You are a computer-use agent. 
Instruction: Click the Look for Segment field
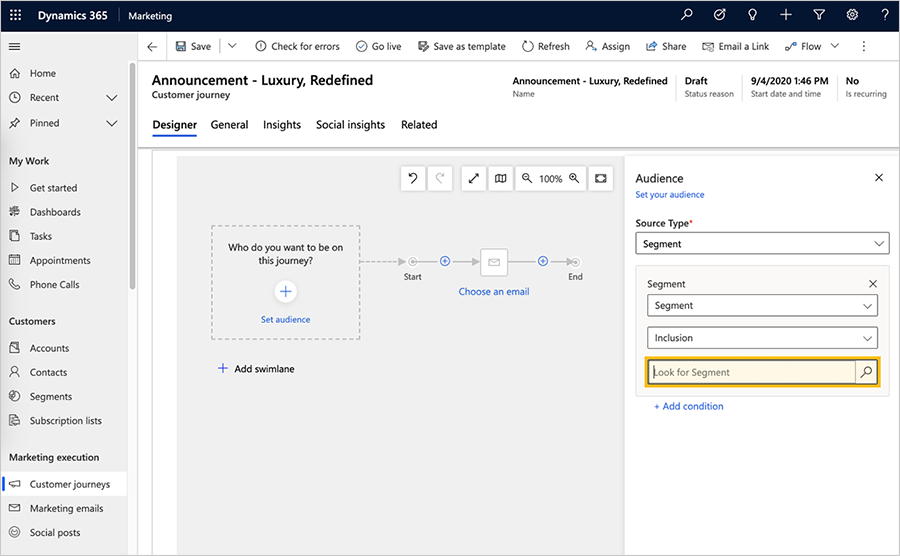751,372
